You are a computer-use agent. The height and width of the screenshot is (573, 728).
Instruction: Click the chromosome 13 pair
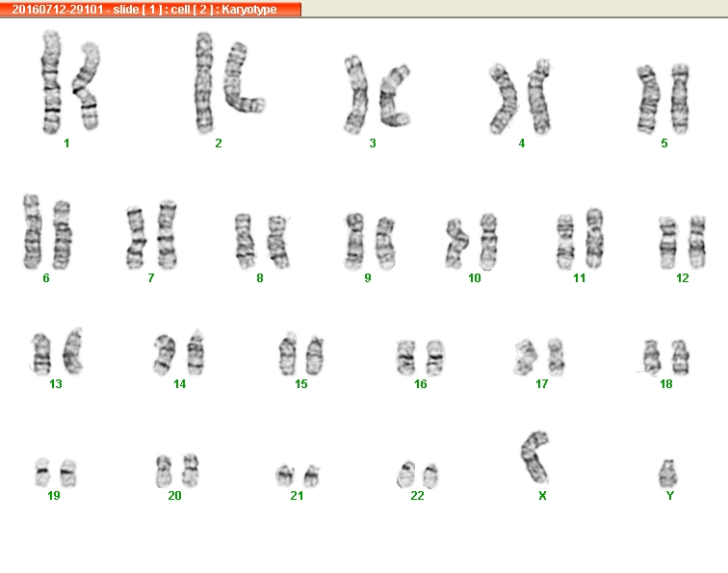click(57, 352)
